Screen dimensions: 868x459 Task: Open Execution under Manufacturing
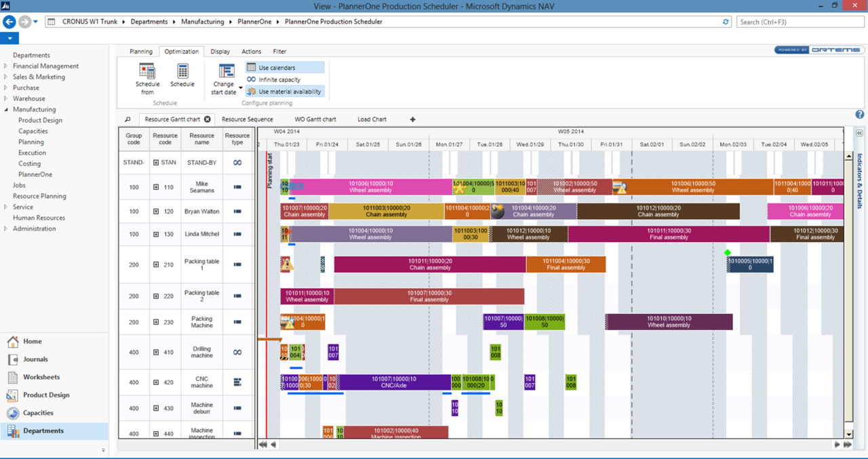33,153
